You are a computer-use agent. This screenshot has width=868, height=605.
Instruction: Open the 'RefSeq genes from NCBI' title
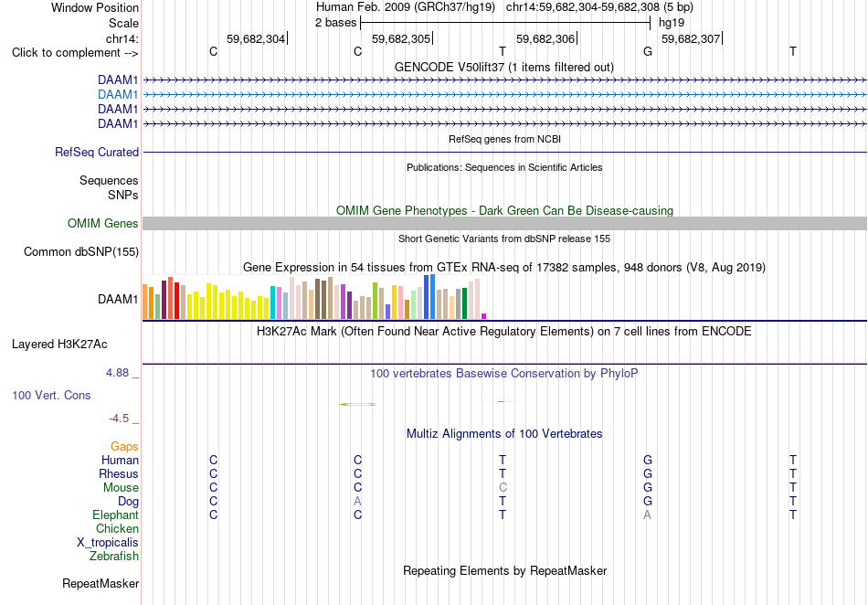[x=504, y=139]
